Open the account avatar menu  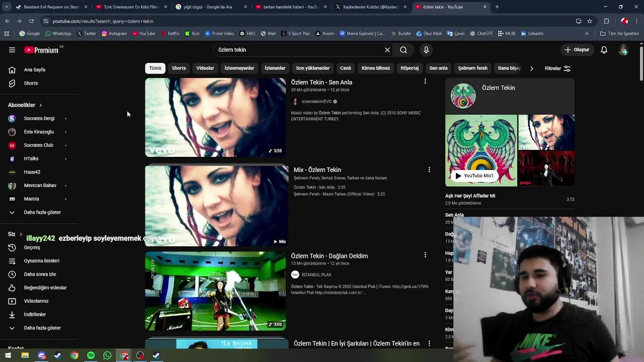tap(623, 50)
